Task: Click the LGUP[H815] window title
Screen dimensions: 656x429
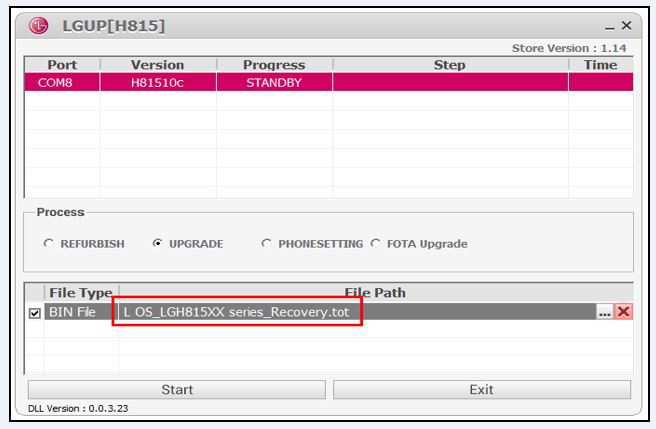Action: click(x=113, y=26)
